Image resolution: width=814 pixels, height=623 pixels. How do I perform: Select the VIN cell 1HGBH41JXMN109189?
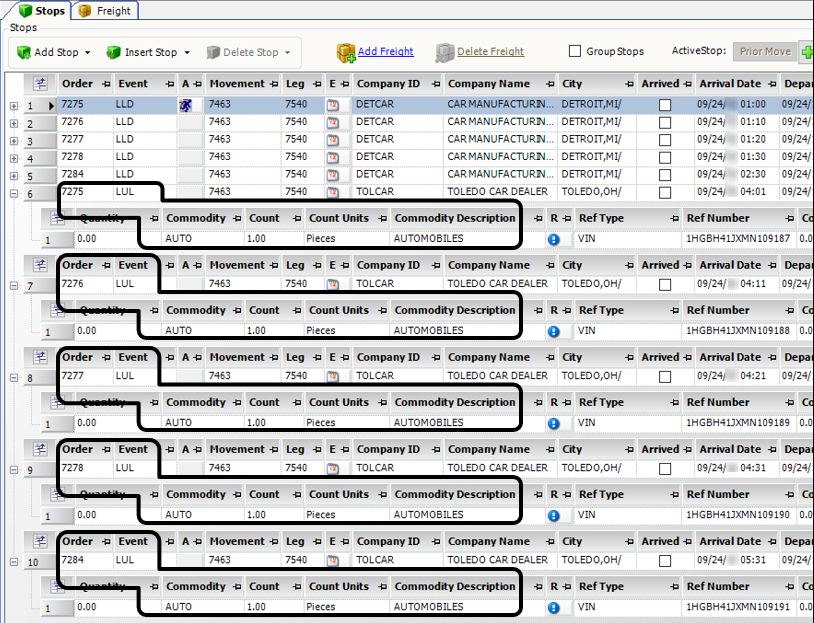[738, 423]
